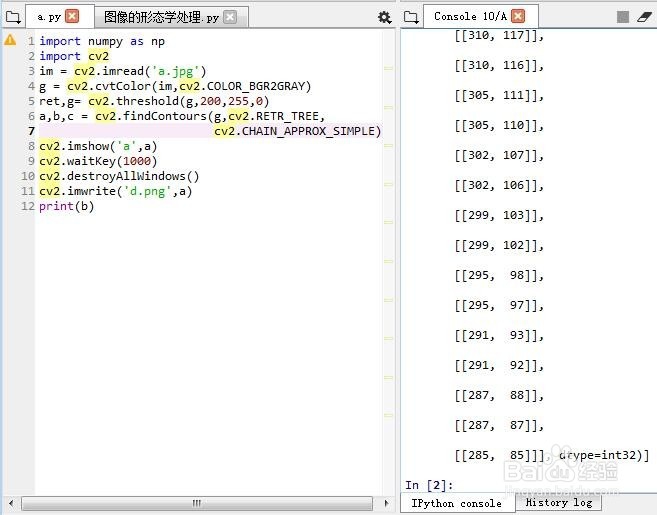This screenshot has height=515, width=657.
Task: Click the editor horizontal scrollbar thumb
Action: click(x=197, y=503)
